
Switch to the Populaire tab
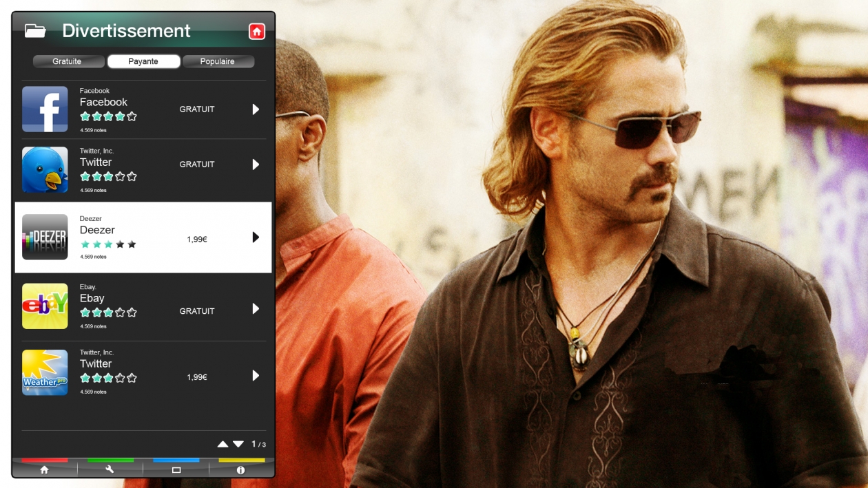click(x=218, y=62)
